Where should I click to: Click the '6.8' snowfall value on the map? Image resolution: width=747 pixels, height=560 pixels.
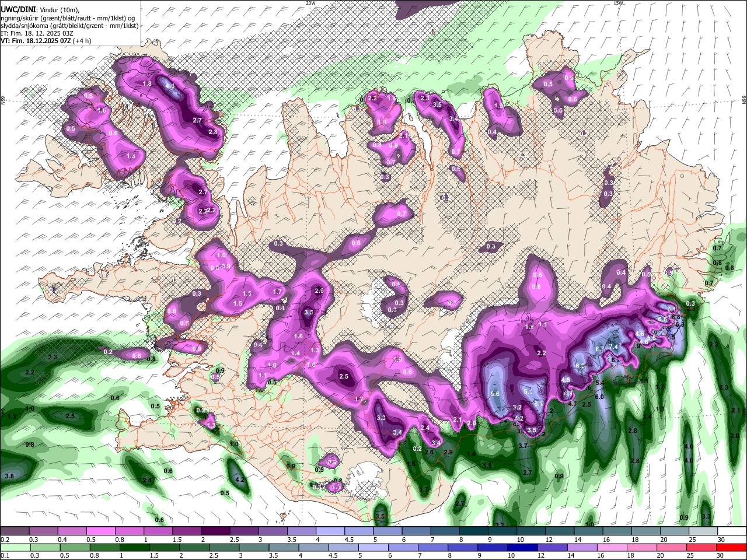click(x=675, y=317)
